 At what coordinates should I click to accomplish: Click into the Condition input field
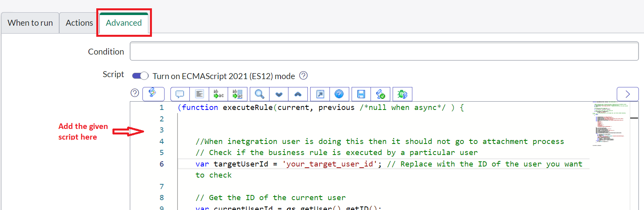(x=384, y=51)
